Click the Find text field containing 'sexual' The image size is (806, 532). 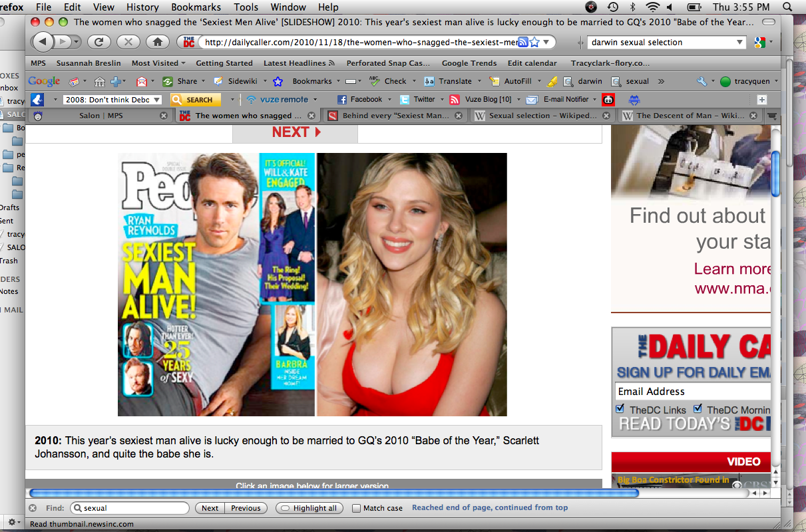pyautogui.click(x=130, y=508)
